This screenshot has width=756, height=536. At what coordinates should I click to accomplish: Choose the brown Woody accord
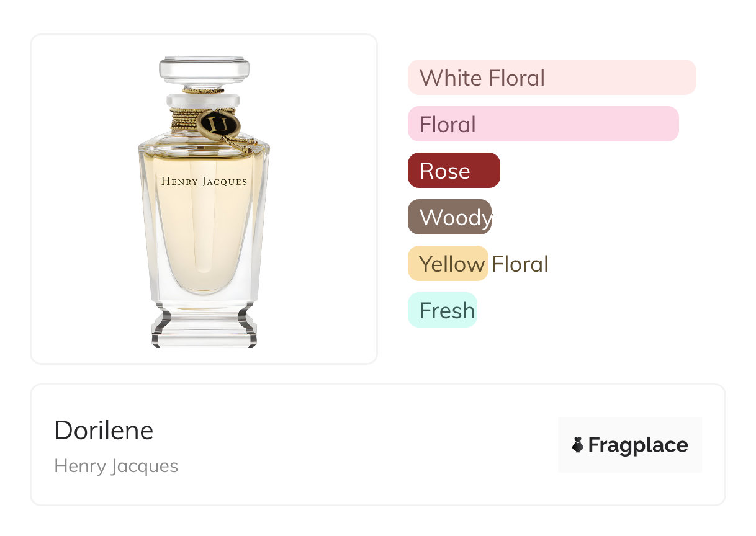(x=449, y=217)
